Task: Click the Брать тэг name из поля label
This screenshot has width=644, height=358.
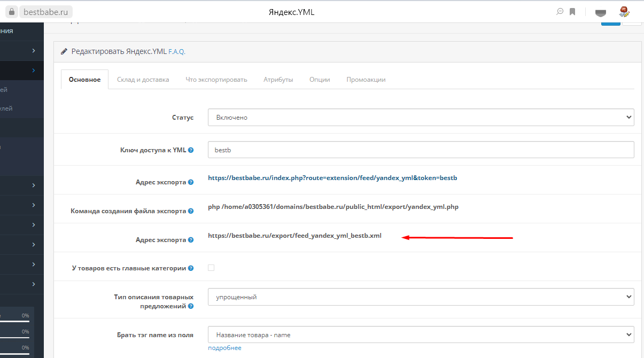Action: [155, 335]
